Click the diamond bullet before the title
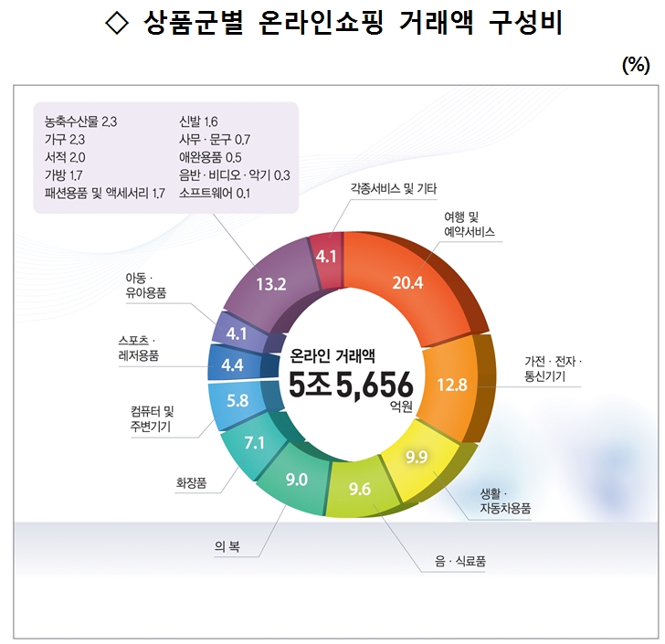 [117, 23]
